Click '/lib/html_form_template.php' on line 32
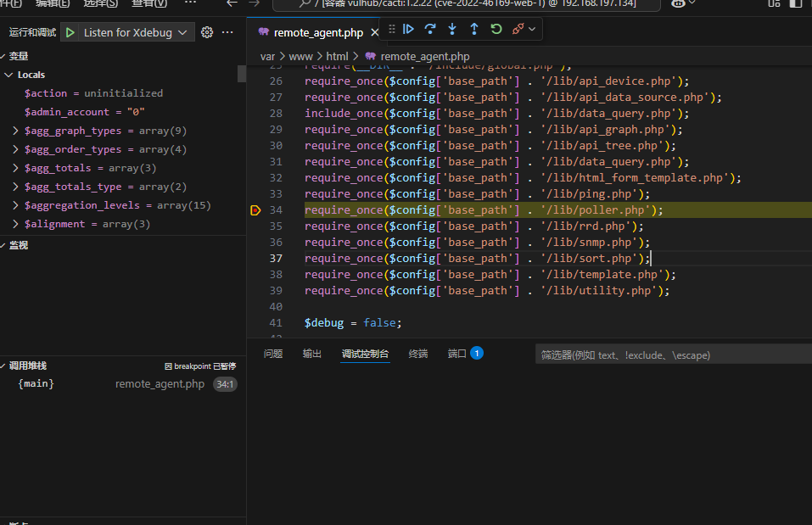 click(x=635, y=178)
